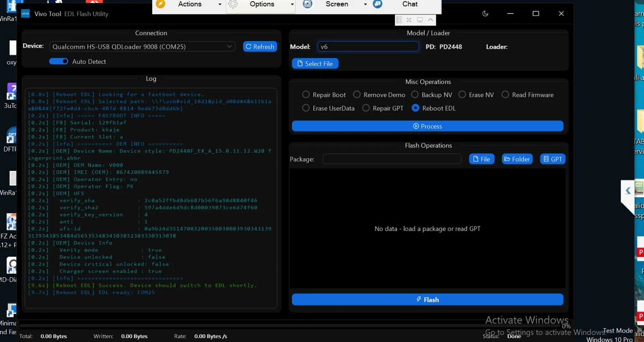Screen dimensions: 644x342
Task: Toggle dark mode with the moon icon
Action: [x=485, y=14]
